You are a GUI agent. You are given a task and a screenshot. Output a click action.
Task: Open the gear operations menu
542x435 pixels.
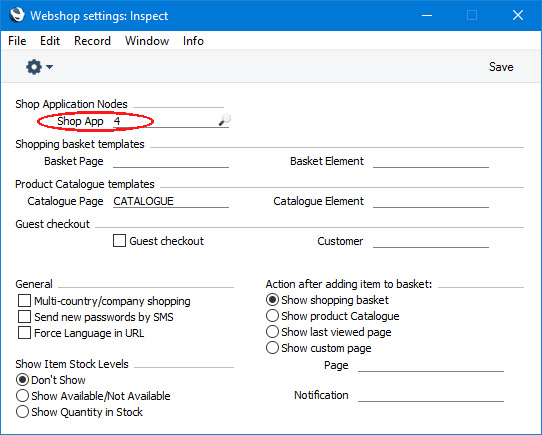(34, 67)
